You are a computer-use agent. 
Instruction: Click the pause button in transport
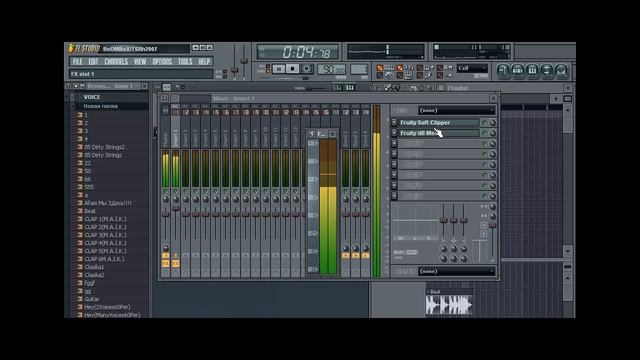coord(279,69)
